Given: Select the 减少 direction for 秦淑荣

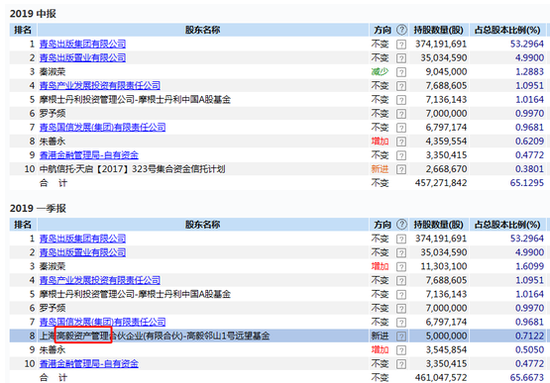Looking at the screenshot, I should coord(380,72).
